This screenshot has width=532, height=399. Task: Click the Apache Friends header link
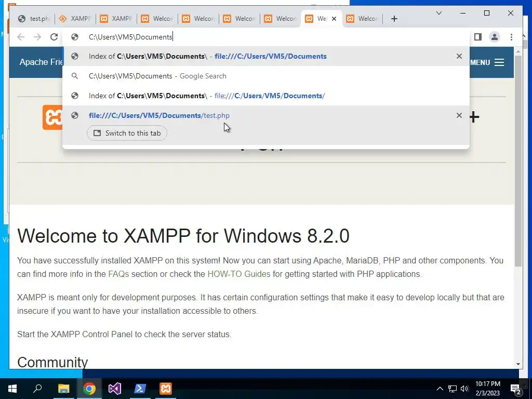click(x=41, y=62)
